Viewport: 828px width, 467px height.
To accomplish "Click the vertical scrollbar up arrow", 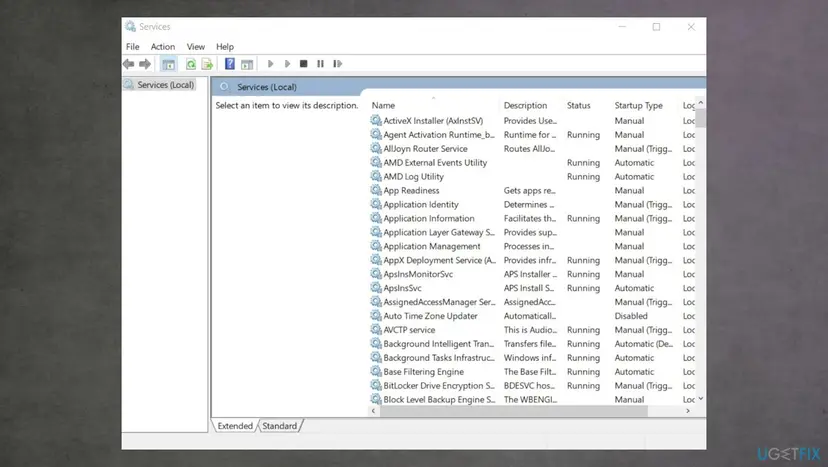I will click(x=701, y=103).
